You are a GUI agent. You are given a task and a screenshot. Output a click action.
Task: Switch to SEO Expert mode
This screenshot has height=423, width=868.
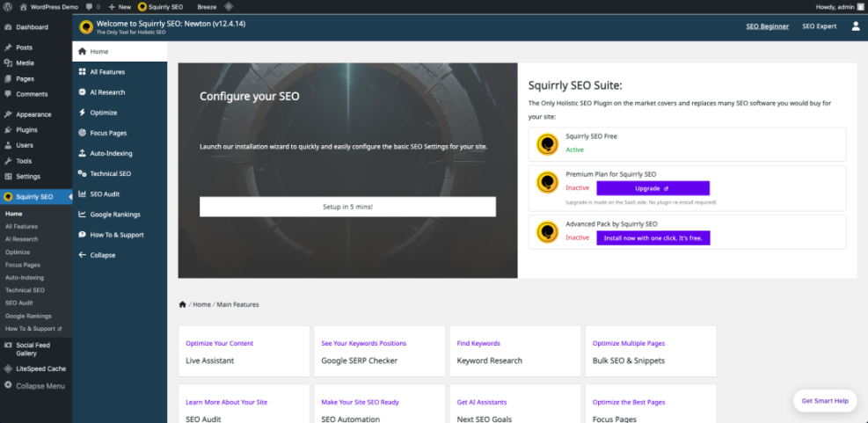820,26
